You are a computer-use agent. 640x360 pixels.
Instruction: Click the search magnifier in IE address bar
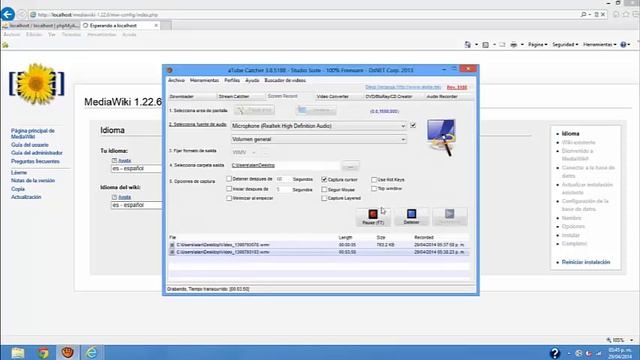pos(583,14)
